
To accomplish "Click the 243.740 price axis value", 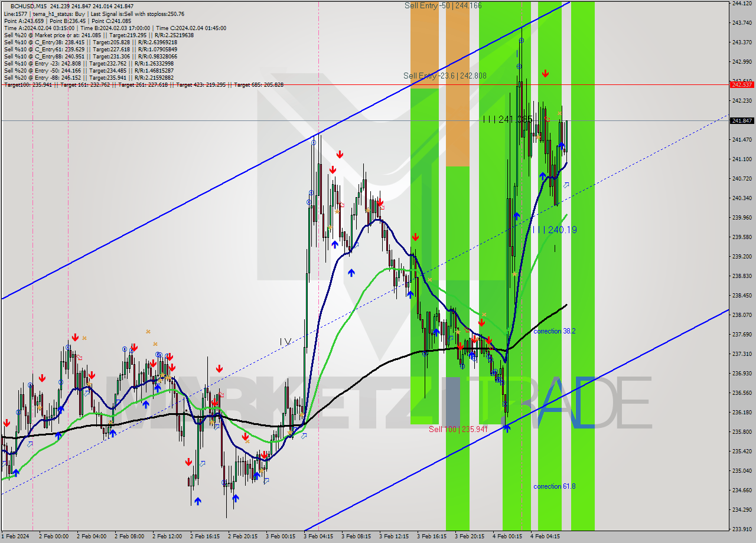I will point(742,23).
